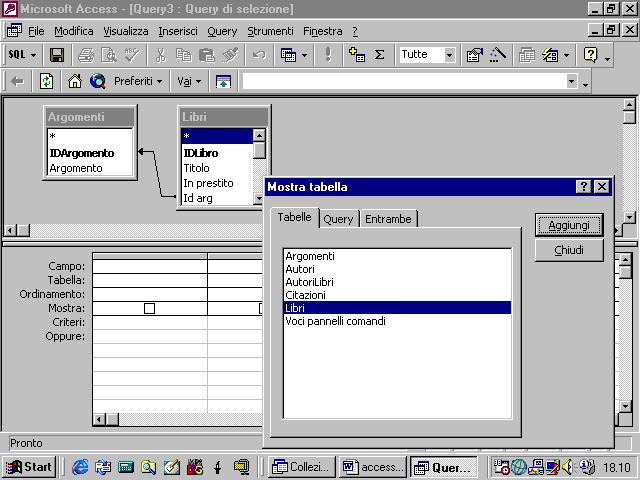Open the Vai dropdown menu
The width and height of the screenshot is (640, 480).
(189, 81)
